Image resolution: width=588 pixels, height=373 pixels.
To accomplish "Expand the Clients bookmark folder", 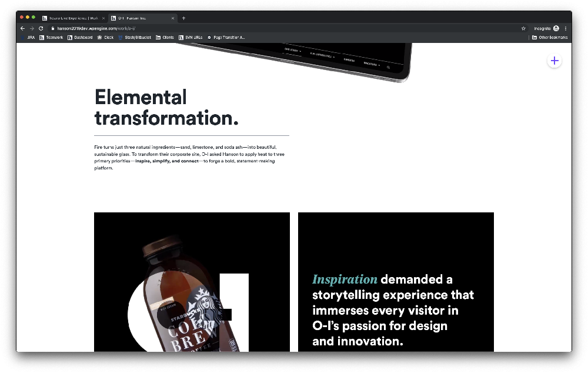I will pos(165,38).
